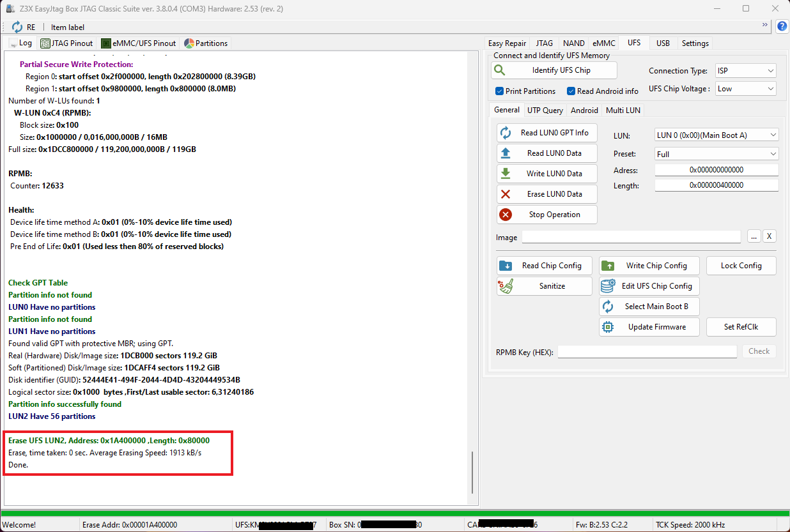This screenshot has height=532, width=790.
Task: Click the Length input field
Action: click(716, 185)
